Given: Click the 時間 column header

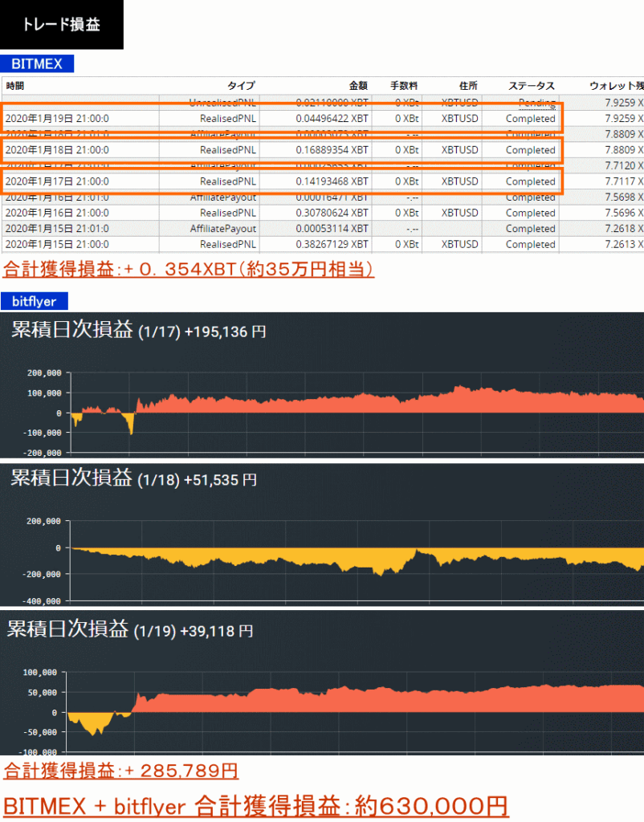Looking at the screenshot, I should tap(15, 86).
